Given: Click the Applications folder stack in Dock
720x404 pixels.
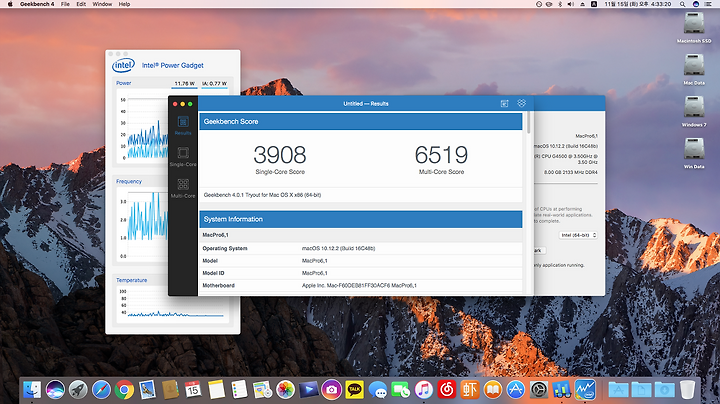Looking at the screenshot, I should tap(618, 390).
